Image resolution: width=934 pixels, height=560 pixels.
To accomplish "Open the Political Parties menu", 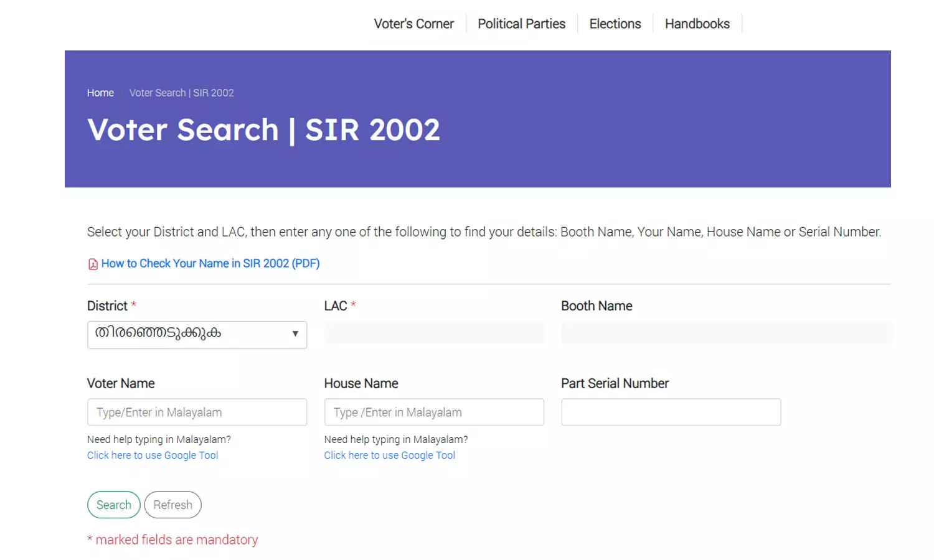I will coord(521,24).
